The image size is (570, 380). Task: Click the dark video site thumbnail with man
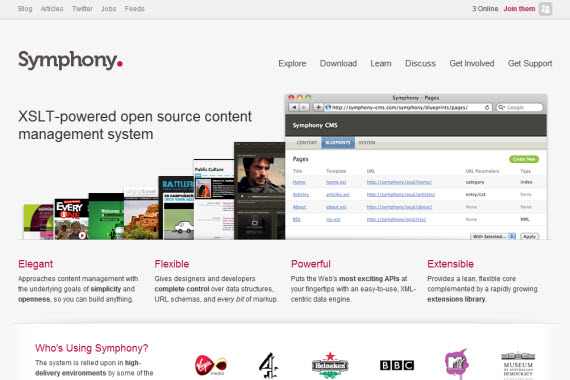[260, 191]
